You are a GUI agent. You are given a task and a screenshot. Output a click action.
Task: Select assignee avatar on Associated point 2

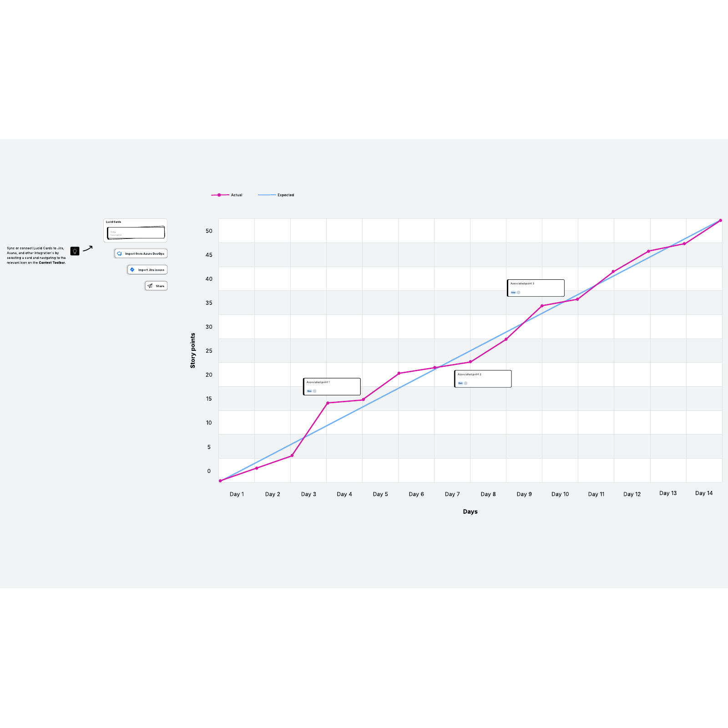tap(465, 383)
